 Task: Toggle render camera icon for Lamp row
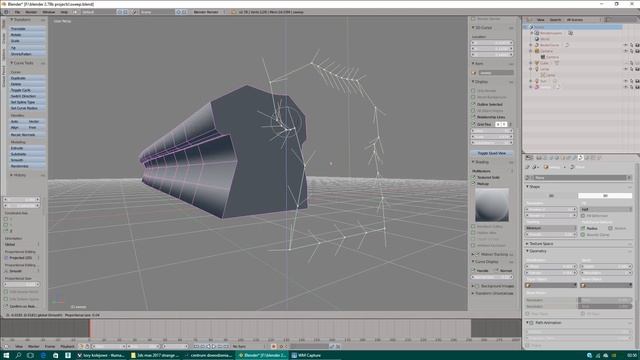click(x=637, y=69)
